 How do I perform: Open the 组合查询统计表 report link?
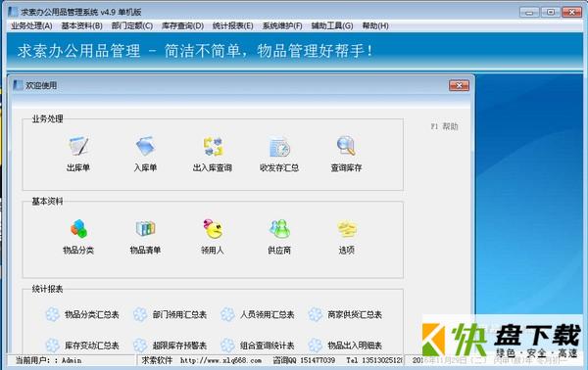(268, 346)
